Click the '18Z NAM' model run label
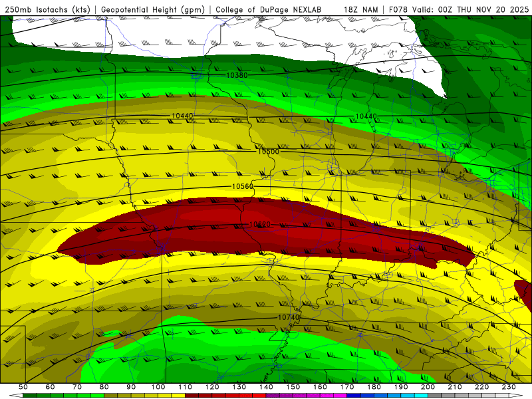 tap(361, 9)
